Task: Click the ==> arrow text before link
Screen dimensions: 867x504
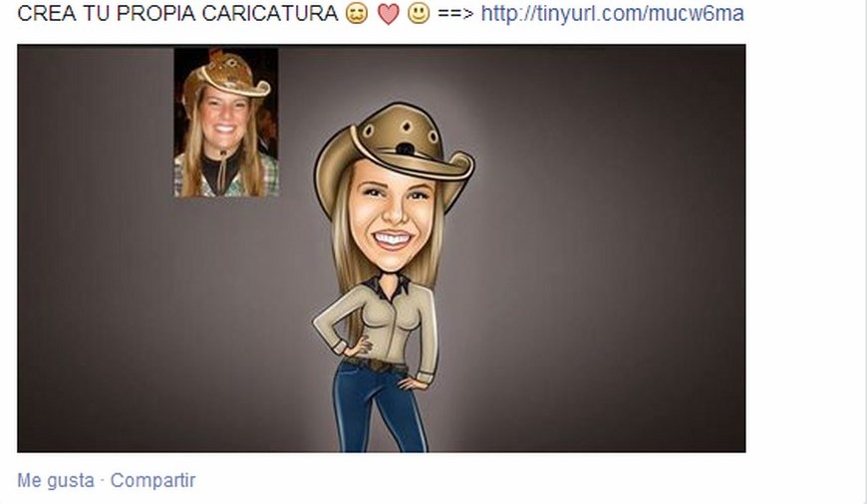Action: coord(455,14)
